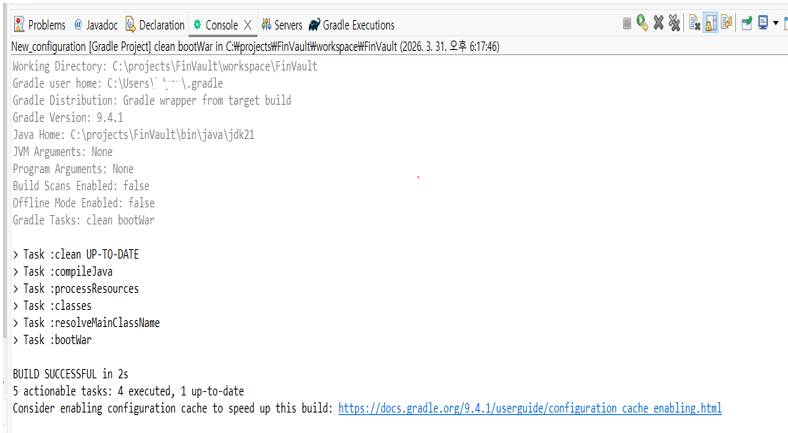Open the console selection dropdown arrow
This screenshot has height=433, width=788.
pos(775,23)
